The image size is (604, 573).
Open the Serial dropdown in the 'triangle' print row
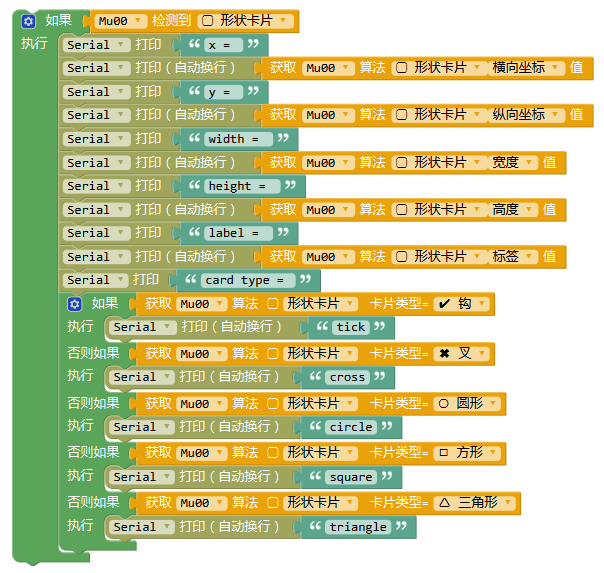(141, 527)
